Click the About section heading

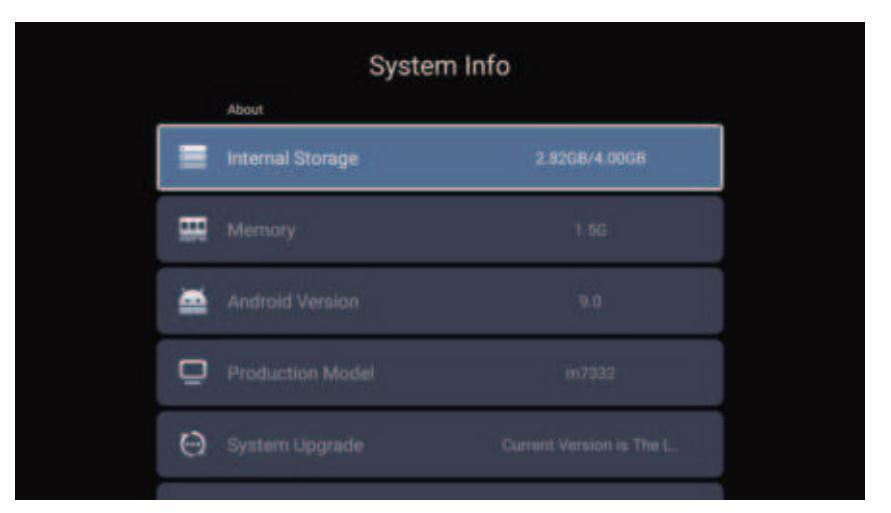tap(243, 110)
